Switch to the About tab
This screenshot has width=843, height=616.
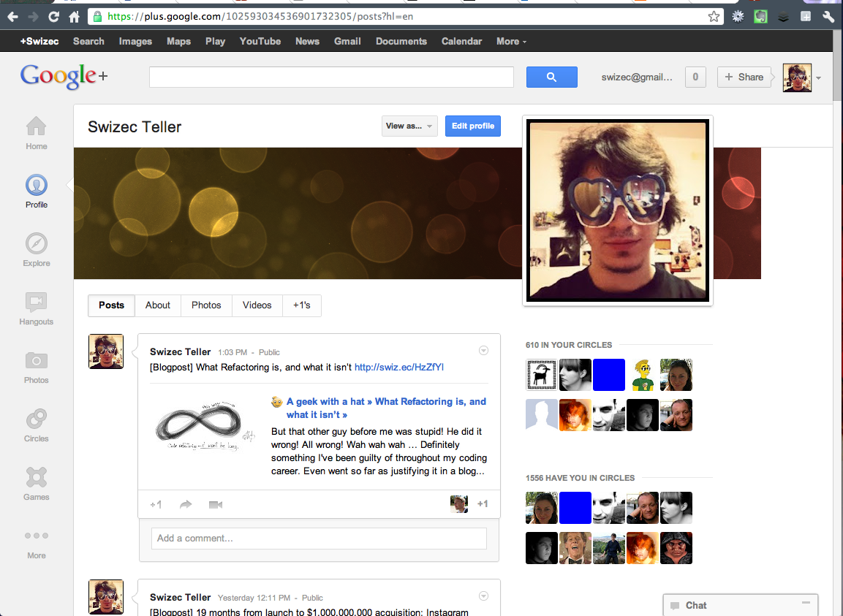coord(157,305)
